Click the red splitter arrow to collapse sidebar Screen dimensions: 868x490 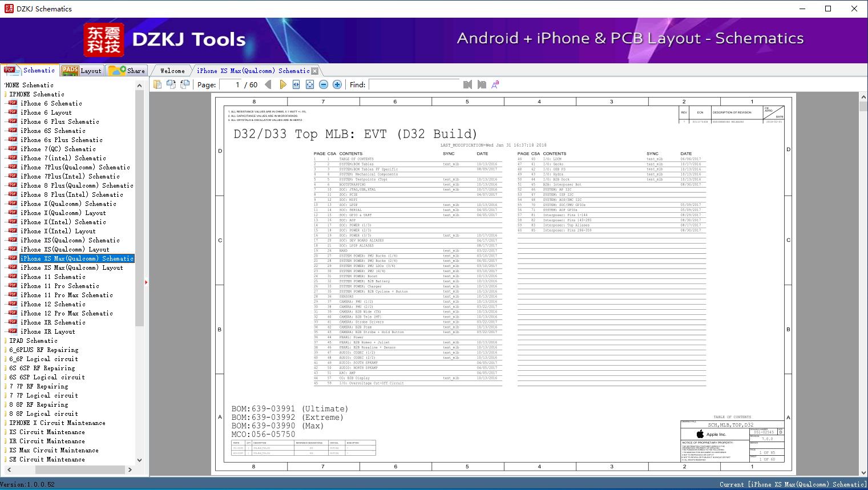[146, 282]
